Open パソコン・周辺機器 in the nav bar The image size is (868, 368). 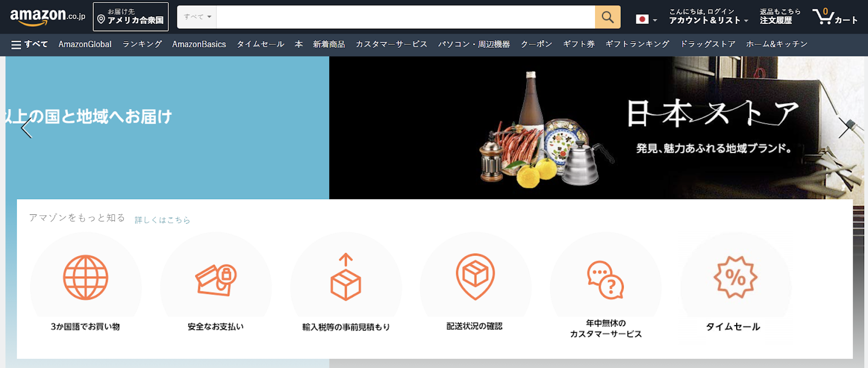tap(474, 45)
